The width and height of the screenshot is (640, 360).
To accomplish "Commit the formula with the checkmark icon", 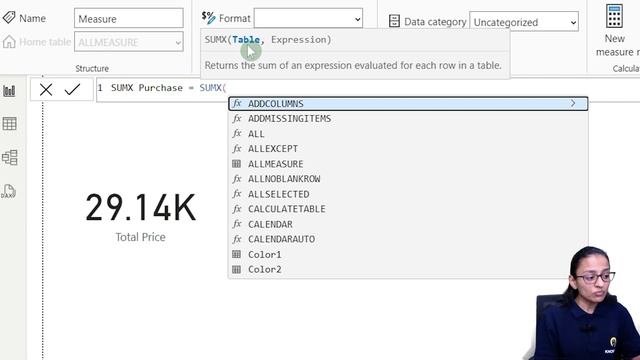I will pyautogui.click(x=72, y=89).
